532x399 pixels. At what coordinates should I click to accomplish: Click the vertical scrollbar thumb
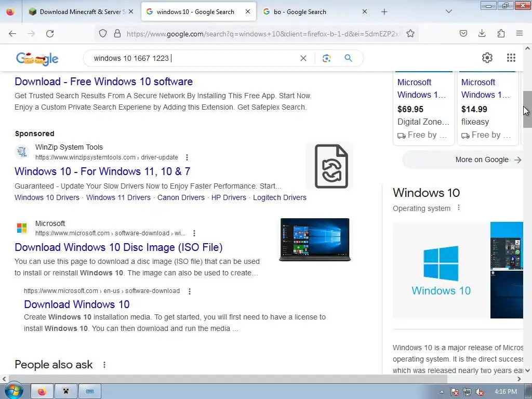527,109
